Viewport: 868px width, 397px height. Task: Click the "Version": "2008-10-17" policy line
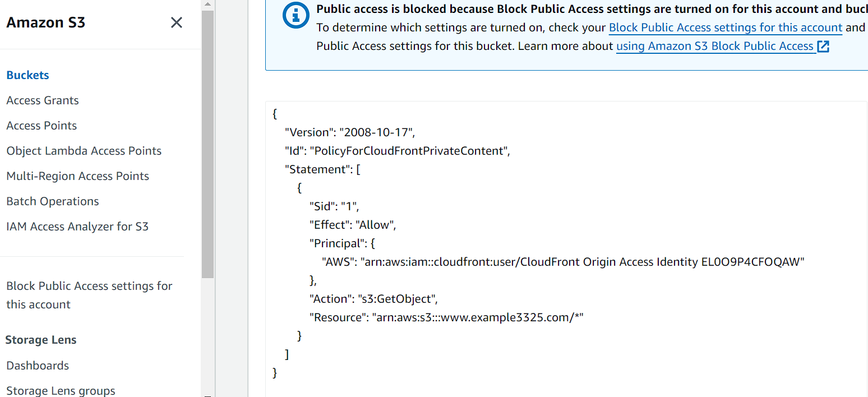click(x=350, y=132)
